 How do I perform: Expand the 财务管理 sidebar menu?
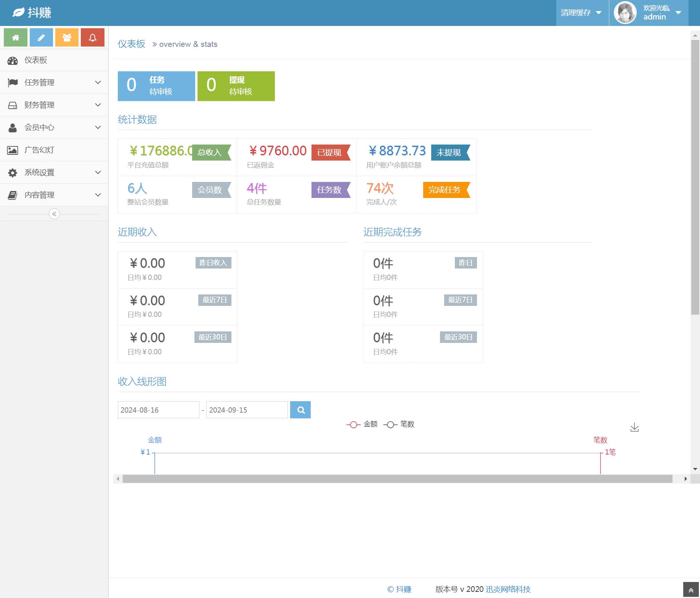coord(54,105)
